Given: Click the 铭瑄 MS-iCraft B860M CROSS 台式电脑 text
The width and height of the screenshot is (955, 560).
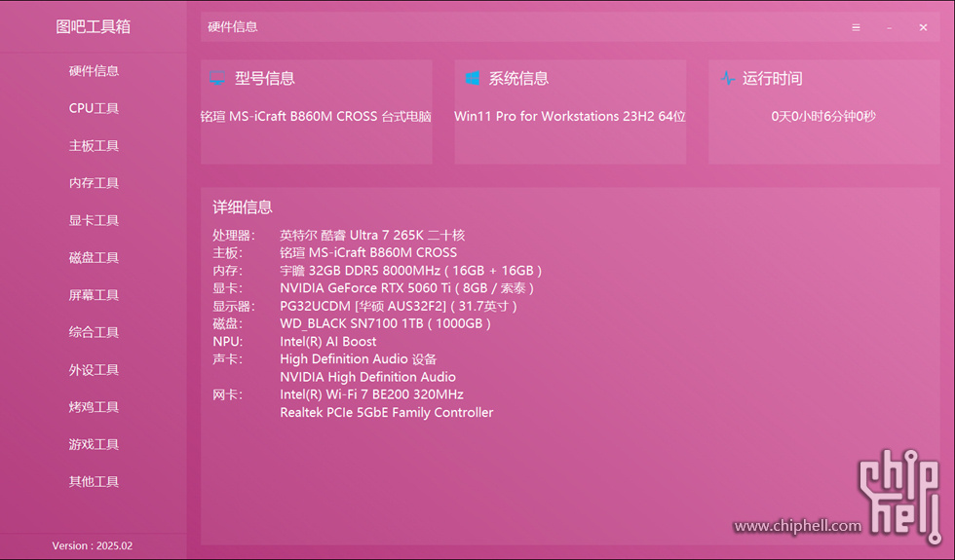Looking at the screenshot, I should (316, 116).
